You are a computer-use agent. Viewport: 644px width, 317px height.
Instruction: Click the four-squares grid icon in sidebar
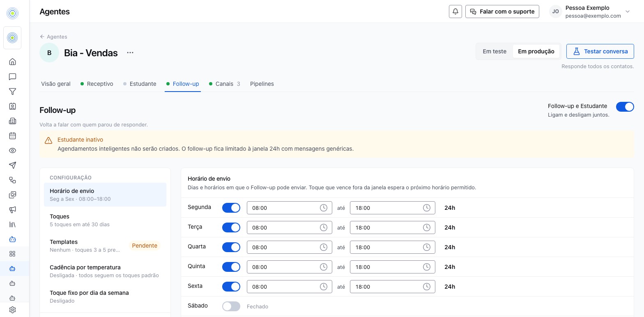[12, 254]
